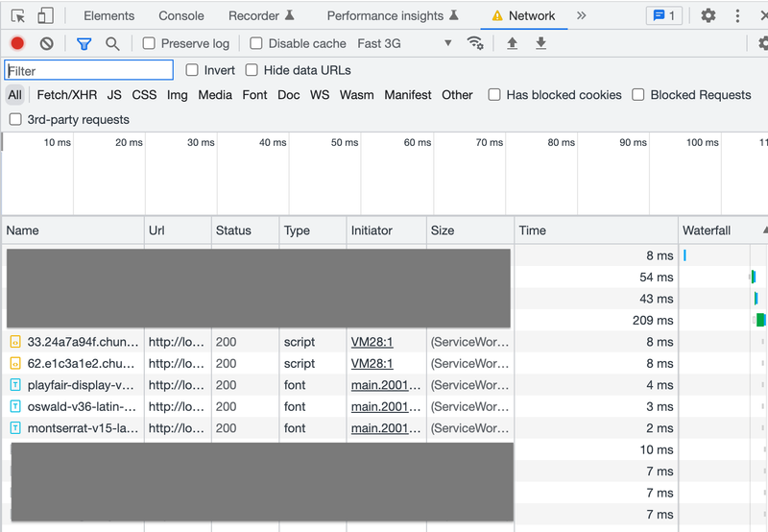Activate the inspect element picker icon

[x=18, y=16]
